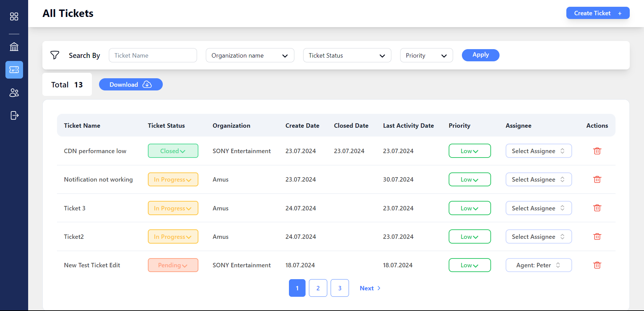Expand the Organization name dropdown

[250, 55]
